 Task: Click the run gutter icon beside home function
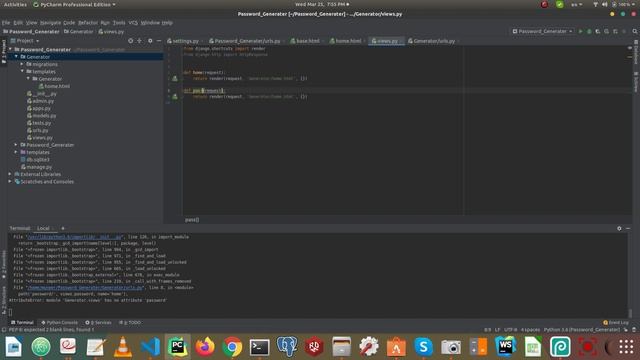175,78
